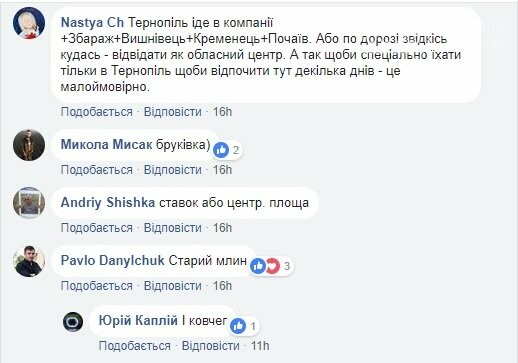Open like reaction on Старий млин comment
Viewport: 518px width, 363px height.
258,266
